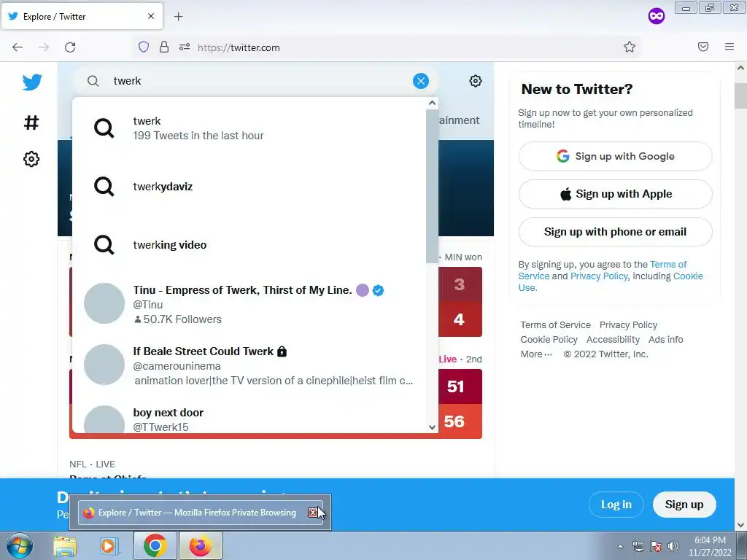Click the avatar of Tinu

[104, 303]
